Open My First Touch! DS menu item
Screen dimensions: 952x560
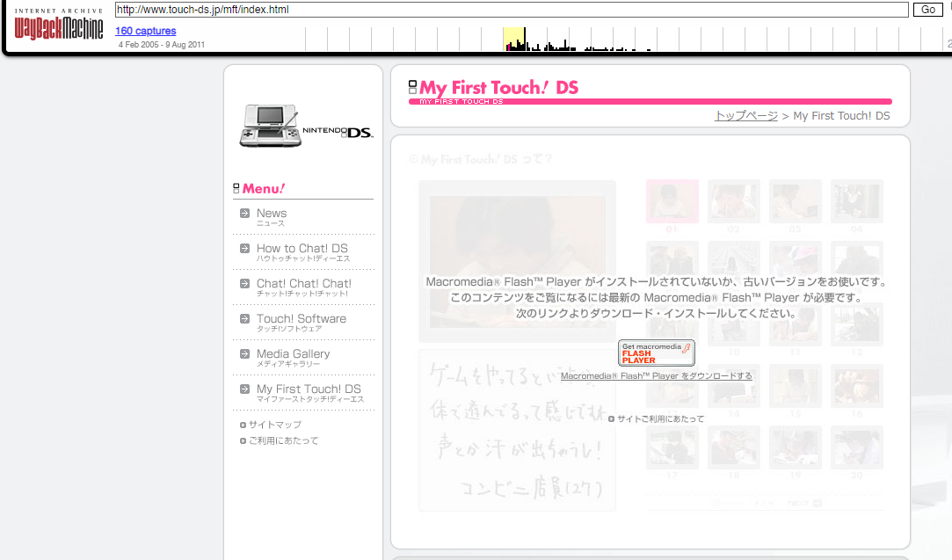pos(310,392)
